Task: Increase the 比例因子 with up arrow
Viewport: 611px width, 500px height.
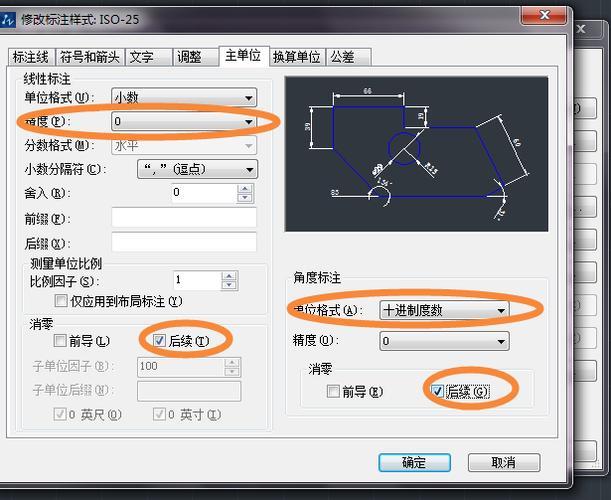Action: tap(229, 276)
